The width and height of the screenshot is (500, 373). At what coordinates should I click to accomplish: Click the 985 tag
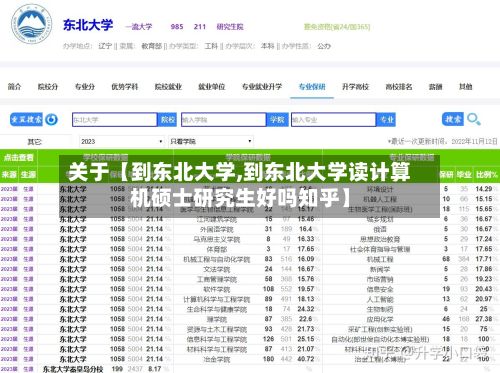coord(177,27)
